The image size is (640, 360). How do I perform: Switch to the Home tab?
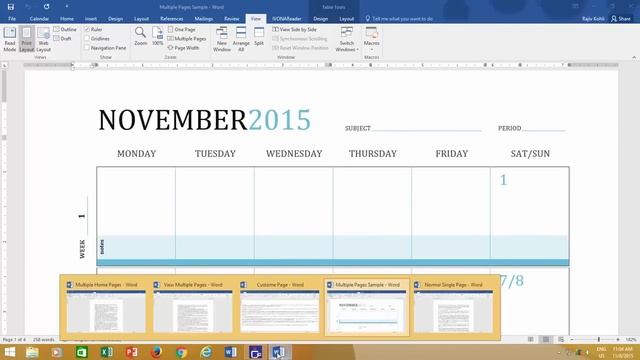[x=67, y=19]
